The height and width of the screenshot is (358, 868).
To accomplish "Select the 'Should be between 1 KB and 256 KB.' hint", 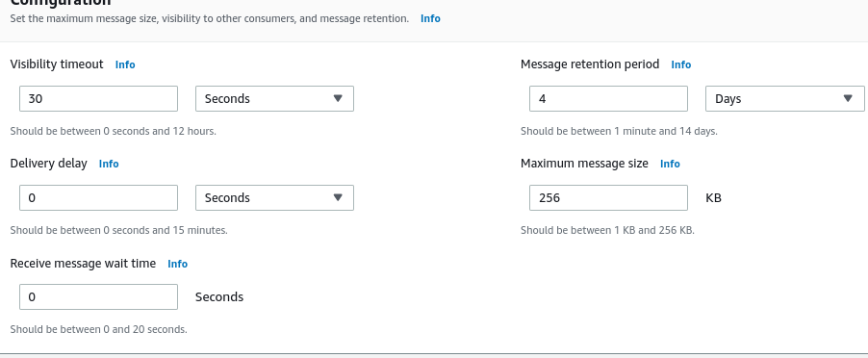I will (607, 230).
